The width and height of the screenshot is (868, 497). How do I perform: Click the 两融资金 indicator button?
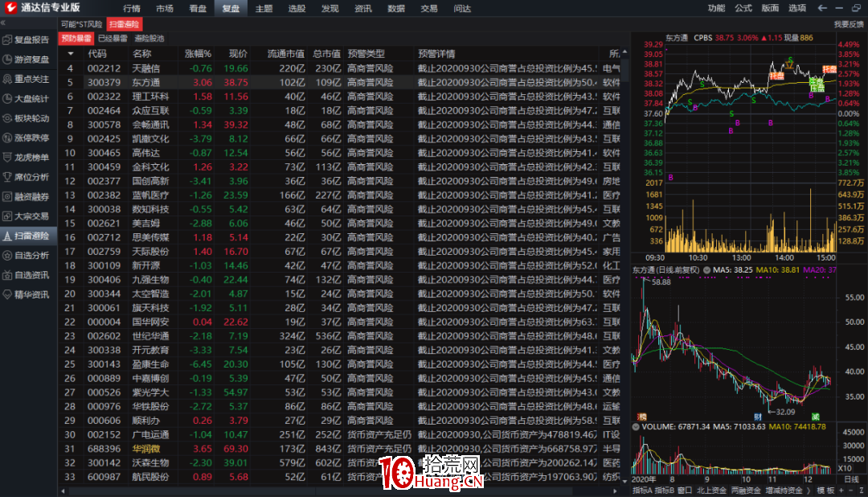[x=746, y=491]
